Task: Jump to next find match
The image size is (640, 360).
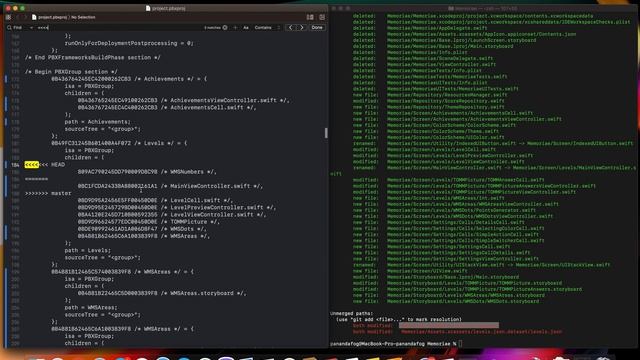Action: [x=302, y=27]
